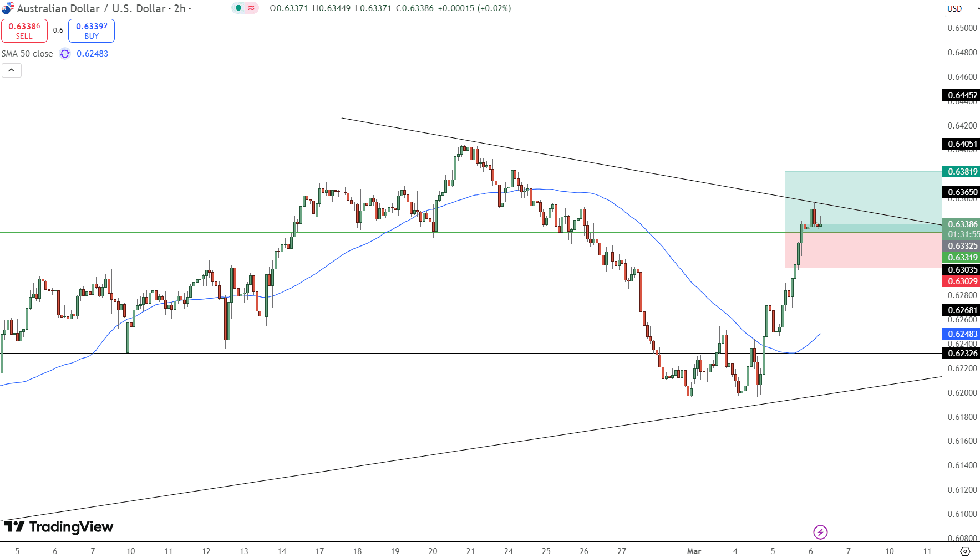Viewport: 980px width, 558px height.
Task: Click the Australian Dollar / U.S. Dollar title
Action: click(x=91, y=8)
